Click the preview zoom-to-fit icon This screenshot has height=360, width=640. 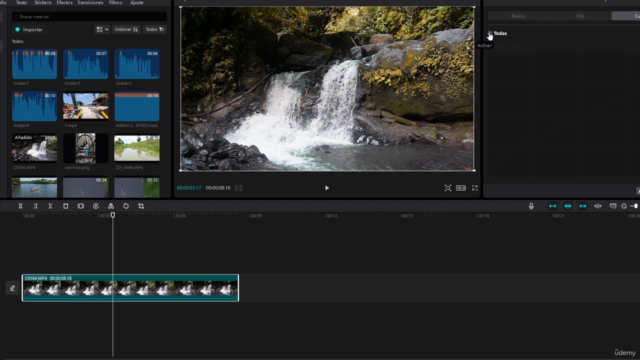[448, 188]
